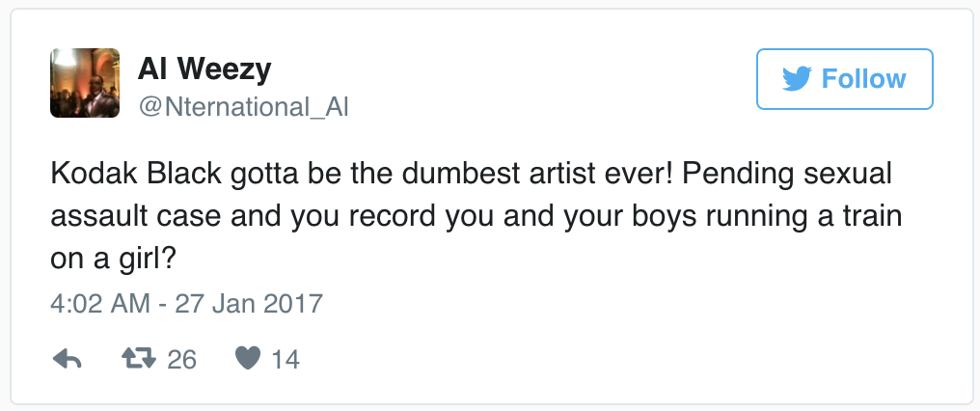This screenshot has height=411, width=980.
Task: Open the @Nternational_Al handle link
Action: coord(243,108)
